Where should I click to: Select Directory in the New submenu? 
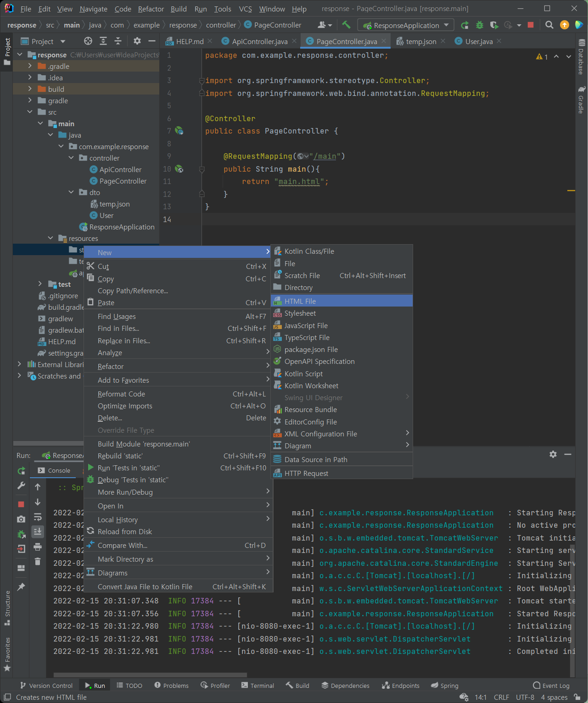tap(342, 287)
